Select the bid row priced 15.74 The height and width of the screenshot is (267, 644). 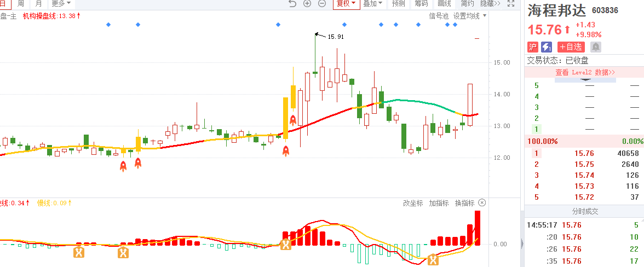tap(584, 176)
